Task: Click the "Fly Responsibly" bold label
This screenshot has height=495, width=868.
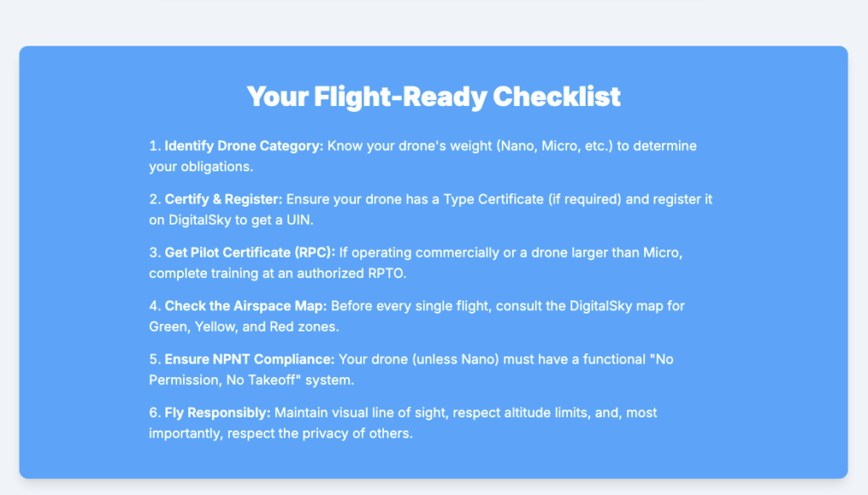Action: [217, 413]
